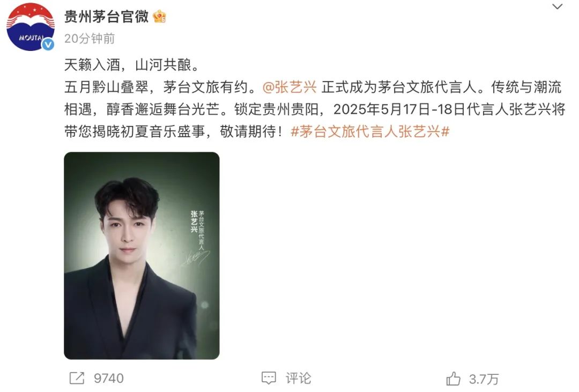The width and height of the screenshot is (579, 392).
Task: Click the gold crown membership icon
Action: tap(160, 17)
